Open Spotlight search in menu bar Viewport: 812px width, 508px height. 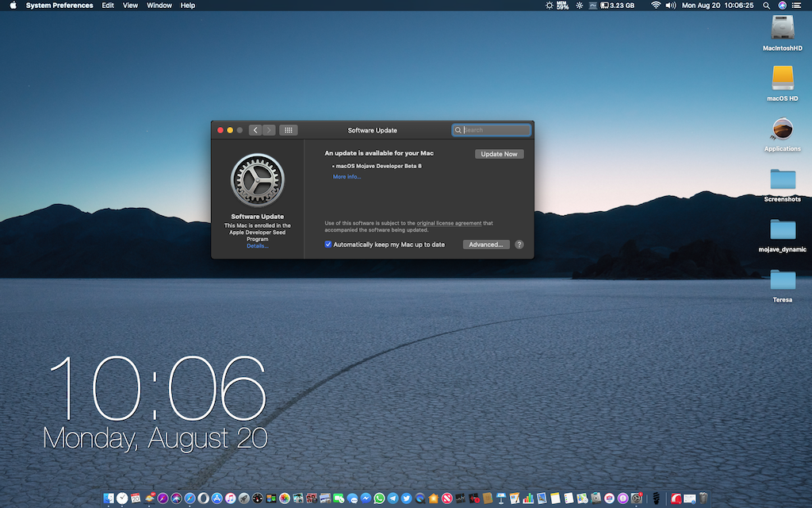[x=767, y=6]
